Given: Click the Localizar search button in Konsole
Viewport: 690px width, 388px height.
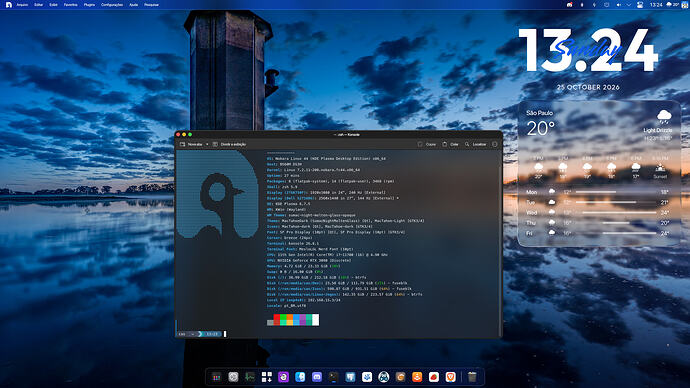Looking at the screenshot, I should 476,144.
